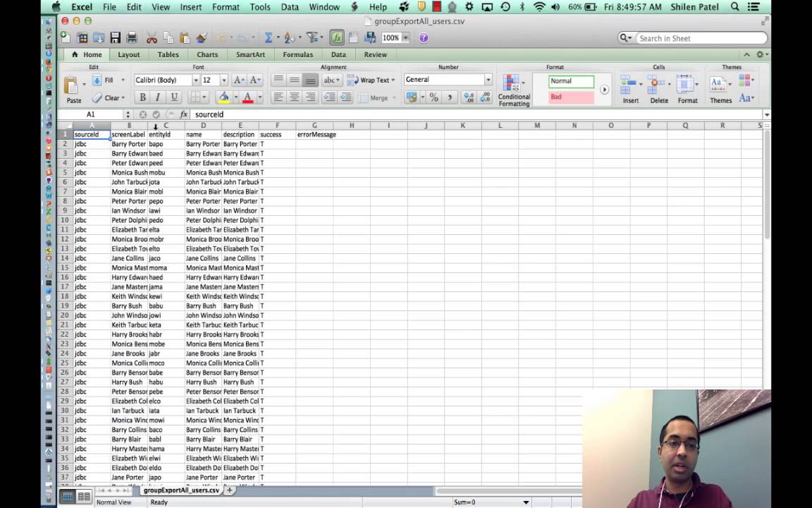812x508 pixels.
Task: Toggle the formula builder fx toolbar button
Action: [x=337, y=37]
